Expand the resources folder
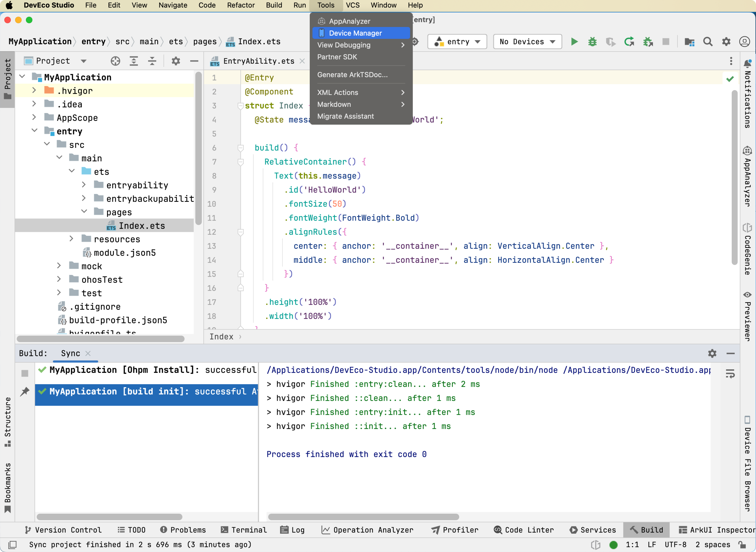This screenshot has height=552, width=756. 71,239
